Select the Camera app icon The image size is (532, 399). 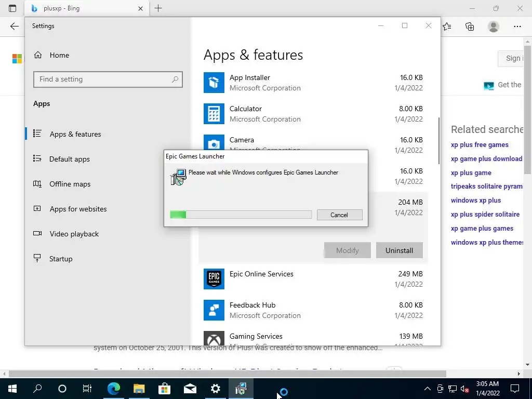(214, 142)
